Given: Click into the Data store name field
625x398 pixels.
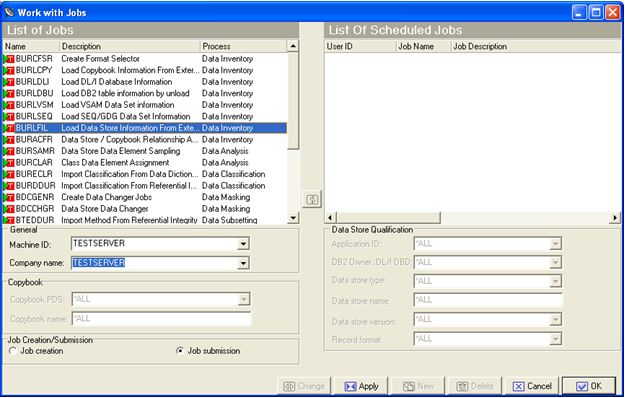Looking at the screenshot, I should coord(488,300).
